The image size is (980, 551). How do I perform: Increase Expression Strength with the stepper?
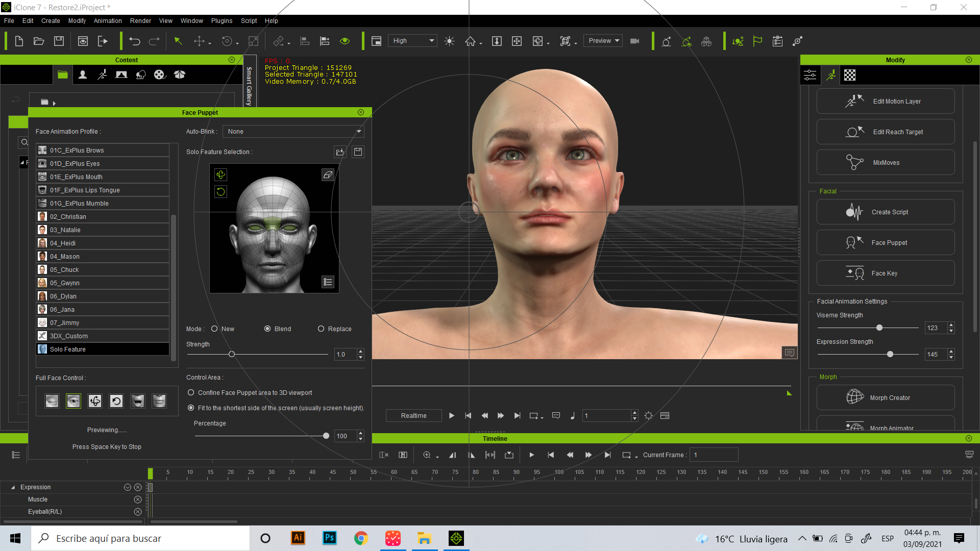coord(951,352)
